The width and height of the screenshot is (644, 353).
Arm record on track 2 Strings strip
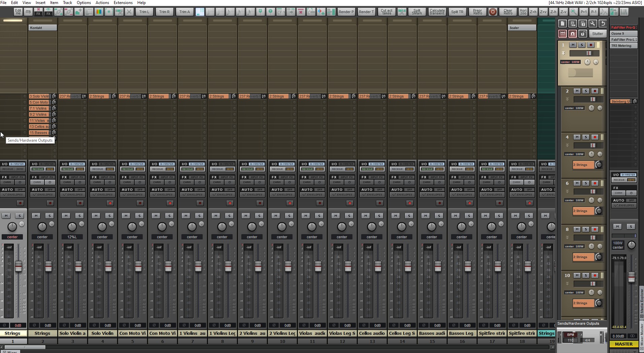coord(50,203)
